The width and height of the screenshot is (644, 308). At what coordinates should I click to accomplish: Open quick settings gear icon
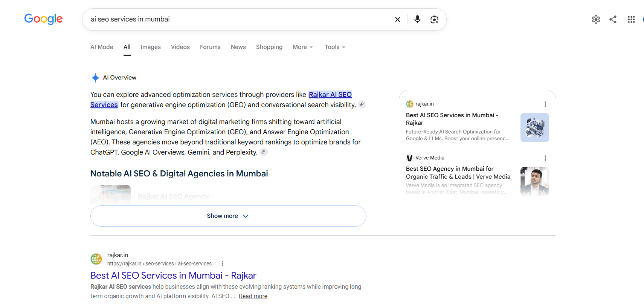pos(596,19)
